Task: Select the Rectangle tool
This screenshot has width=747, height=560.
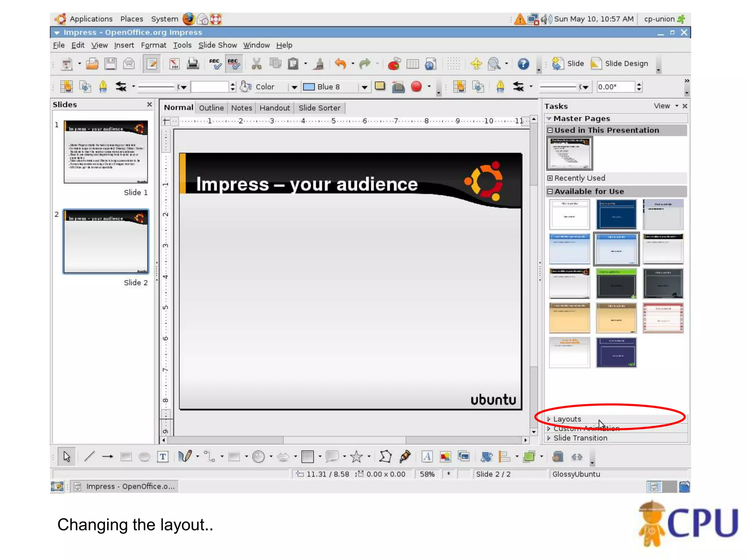Action: [x=126, y=456]
